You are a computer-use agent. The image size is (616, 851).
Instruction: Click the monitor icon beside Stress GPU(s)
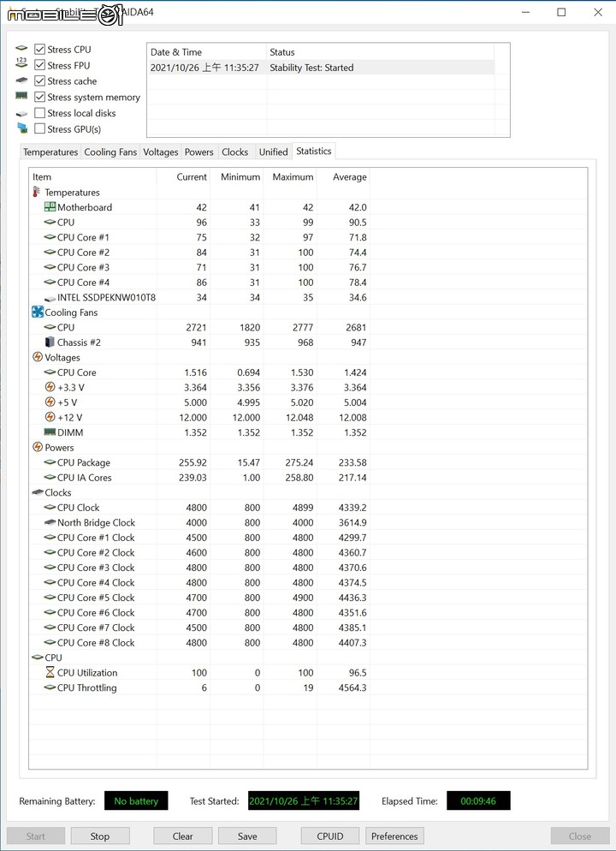tap(22, 128)
